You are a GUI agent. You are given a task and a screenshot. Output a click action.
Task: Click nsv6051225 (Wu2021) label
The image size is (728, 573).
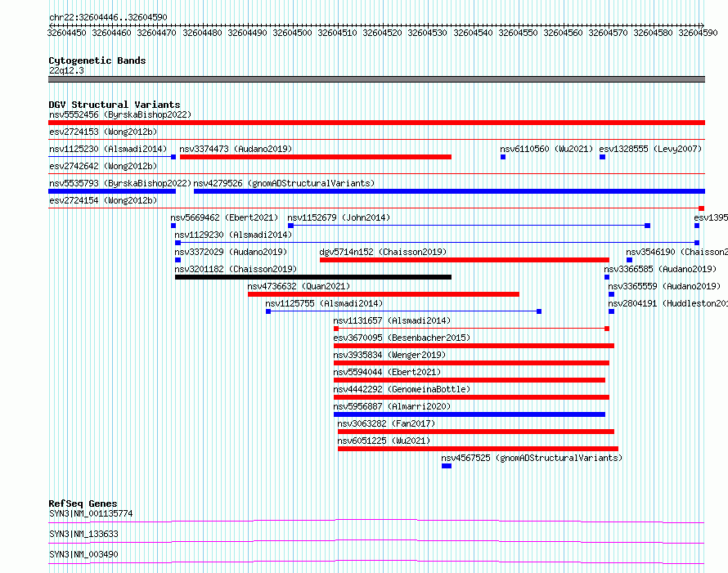[384, 441]
